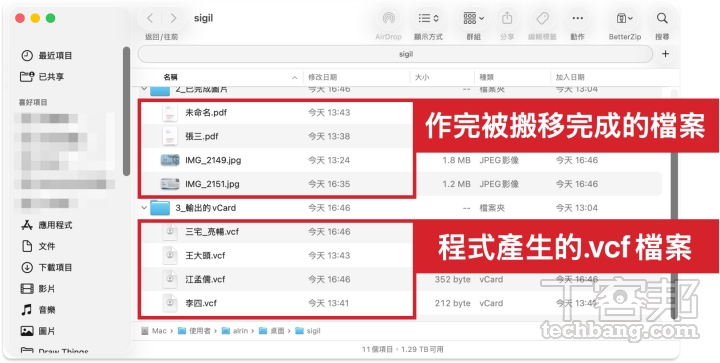Go back with the left chevron button
Screen dimensions: 720x363
[150, 18]
